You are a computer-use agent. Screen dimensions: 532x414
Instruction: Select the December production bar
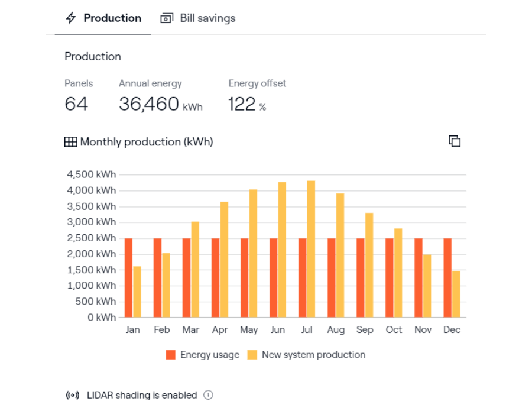point(456,294)
